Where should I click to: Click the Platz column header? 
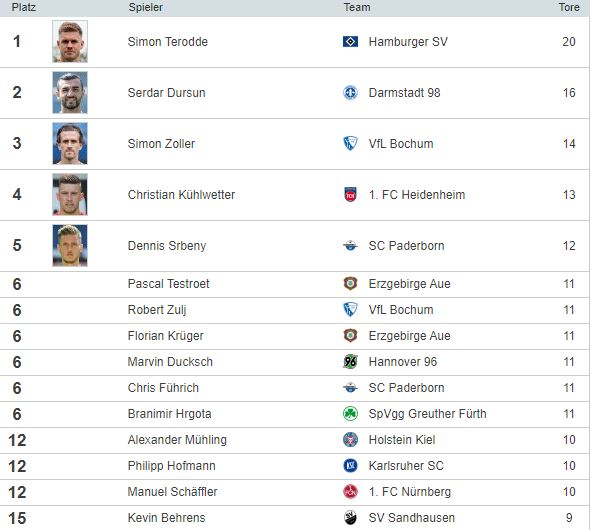click(24, 7)
